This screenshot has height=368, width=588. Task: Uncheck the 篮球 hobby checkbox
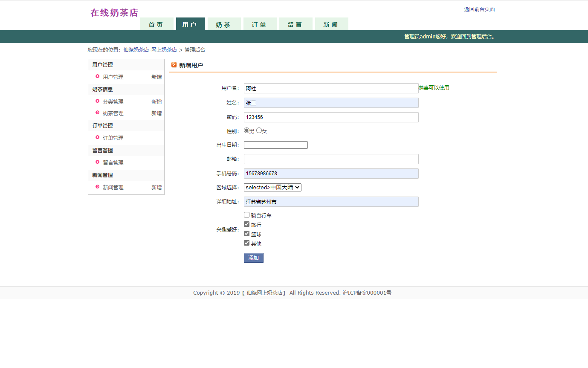pos(246,234)
